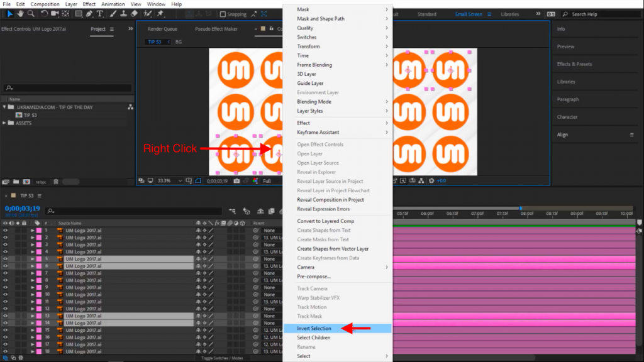Select the Puppet Pin tool
This screenshot has width=644, height=362.
[160, 14]
